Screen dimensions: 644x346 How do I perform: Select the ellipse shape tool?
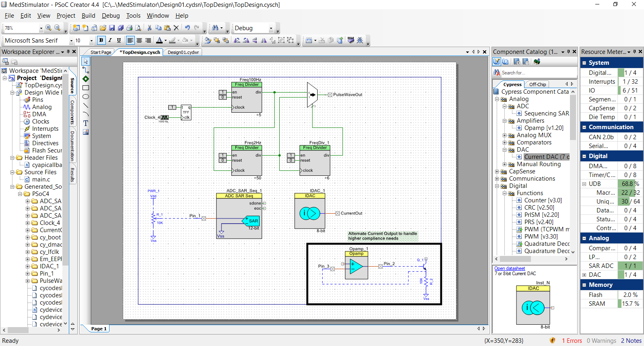[x=86, y=97]
